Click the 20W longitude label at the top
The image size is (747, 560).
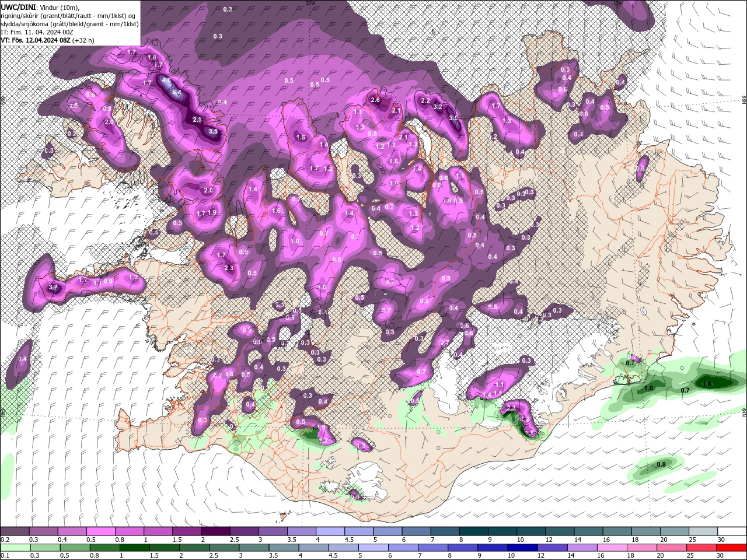pyautogui.click(x=310, y=3)
